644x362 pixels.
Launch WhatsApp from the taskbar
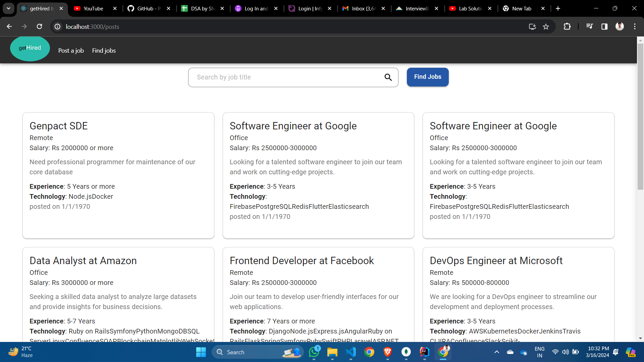(x=314, y=352)
